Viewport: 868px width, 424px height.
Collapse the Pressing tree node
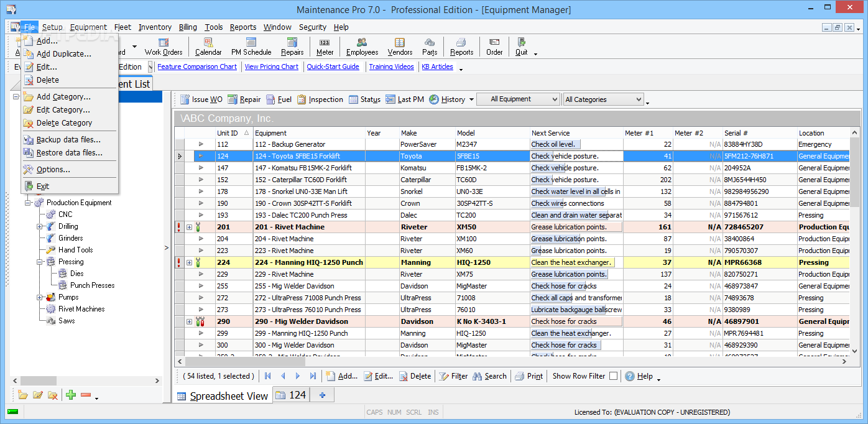pyautogui.click(x=40, y=262)
